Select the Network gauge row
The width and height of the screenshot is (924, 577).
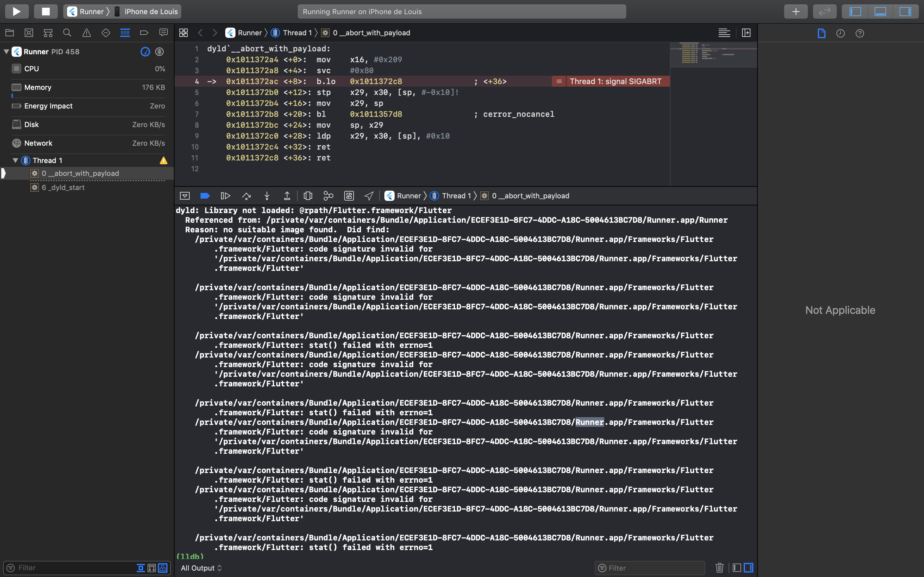coord(89,143)
